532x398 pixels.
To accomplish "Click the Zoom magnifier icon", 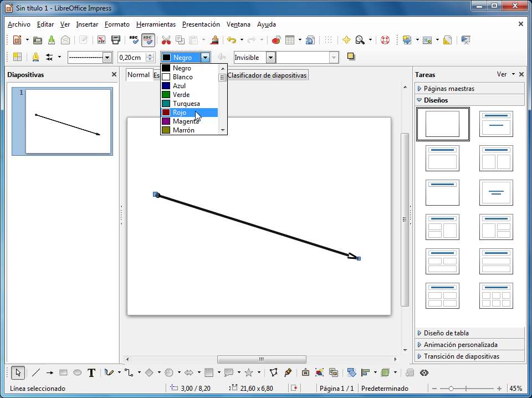I will [x=360, y=40].
